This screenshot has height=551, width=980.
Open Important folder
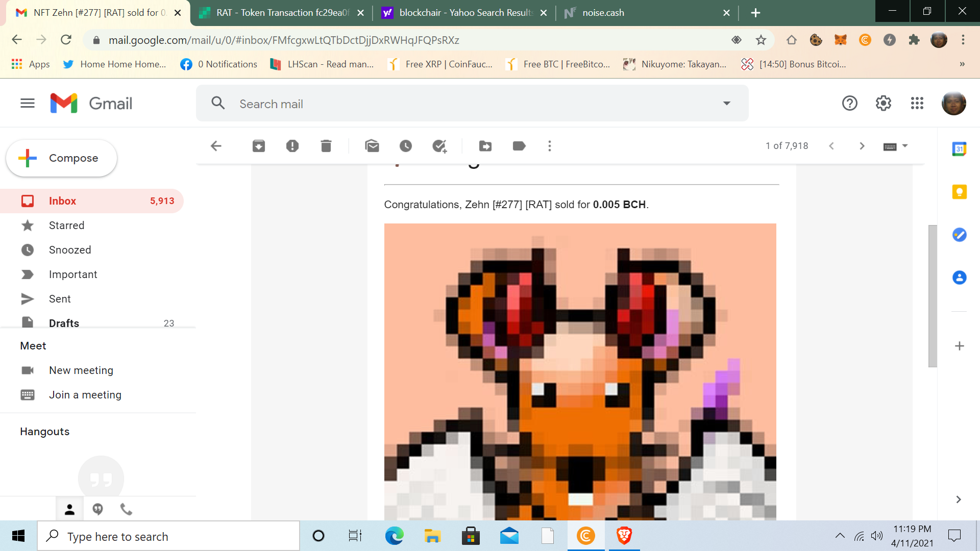click(92, 274)
